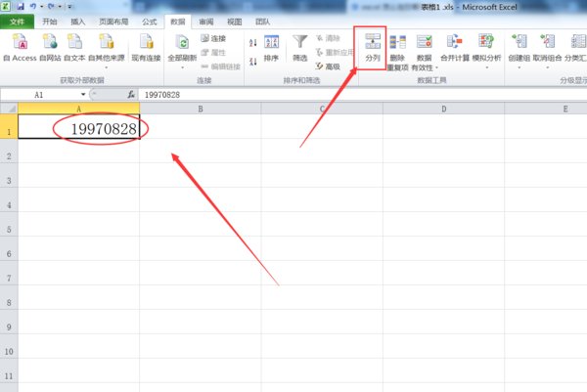This screenshot has height=392, width=587.
Task: Open the 数据有效性 data validation dropdown
Action: point(424,66)
